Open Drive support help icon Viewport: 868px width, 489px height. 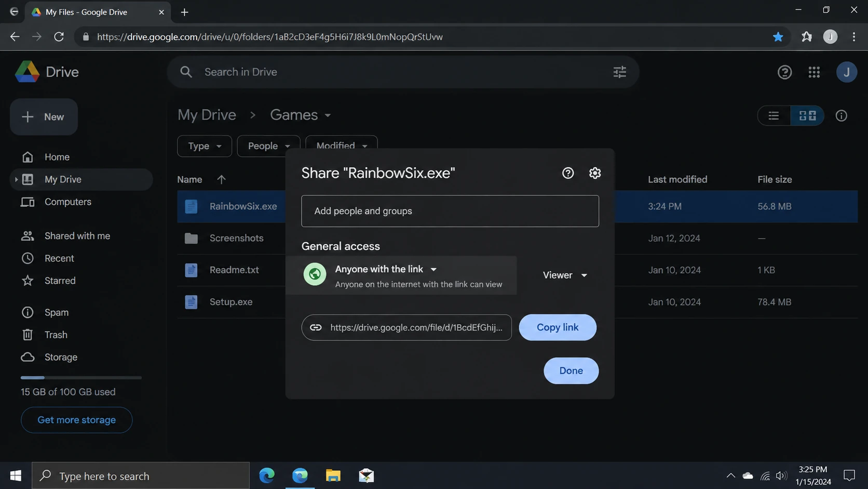784,72
